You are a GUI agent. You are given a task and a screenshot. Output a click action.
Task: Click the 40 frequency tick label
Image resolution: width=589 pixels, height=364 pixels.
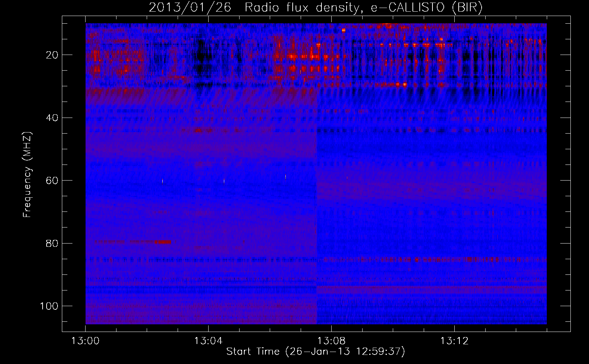click(x=52, y=118)
